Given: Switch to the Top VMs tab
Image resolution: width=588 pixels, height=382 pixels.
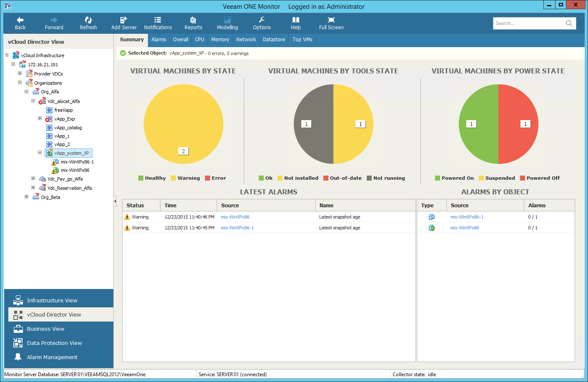Looking at the screenshot, I should (303, 40).
